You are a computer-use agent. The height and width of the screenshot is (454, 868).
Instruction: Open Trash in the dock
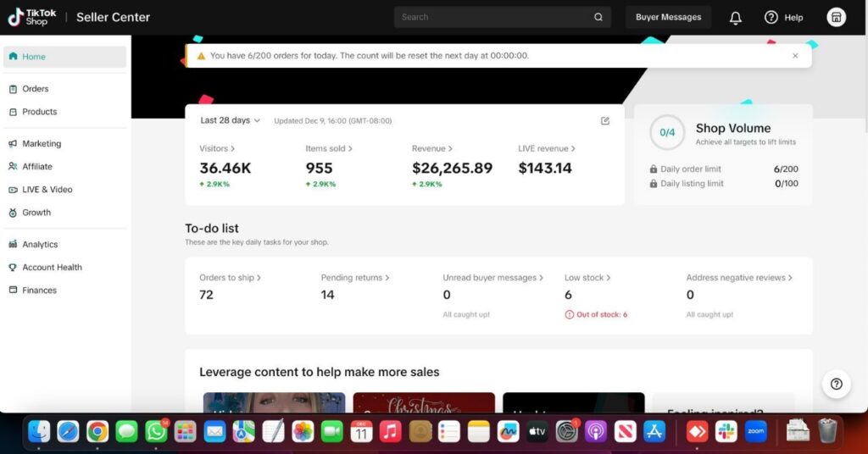point(827,431)
